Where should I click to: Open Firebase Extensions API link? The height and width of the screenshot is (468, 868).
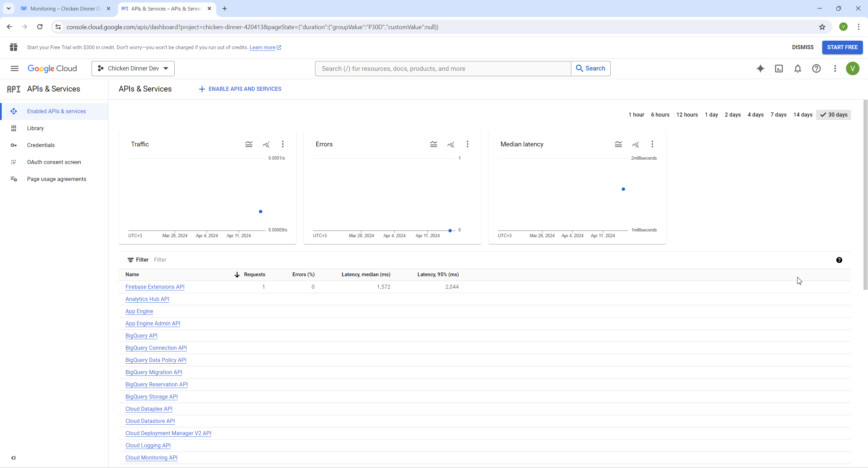click(x=155, y=287)
